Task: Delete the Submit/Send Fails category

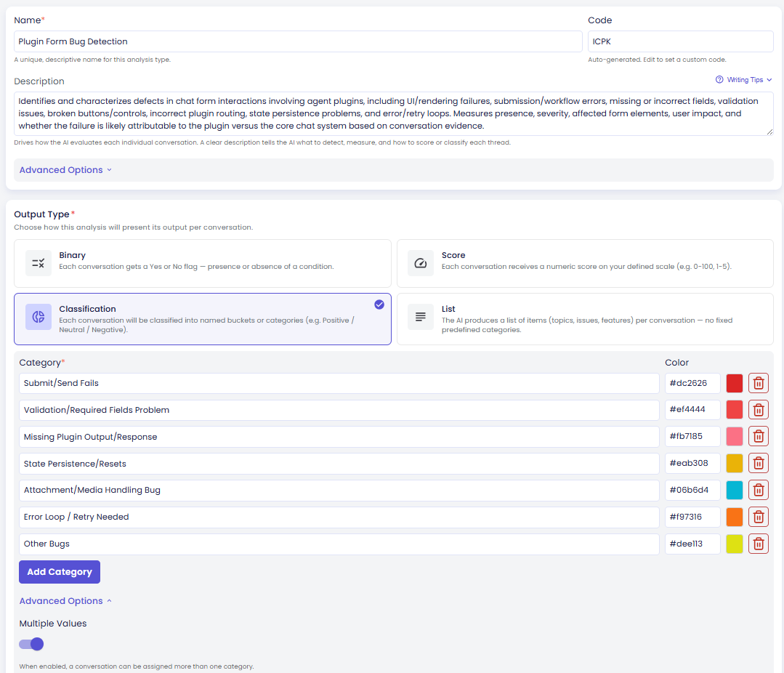Action: 758,383
